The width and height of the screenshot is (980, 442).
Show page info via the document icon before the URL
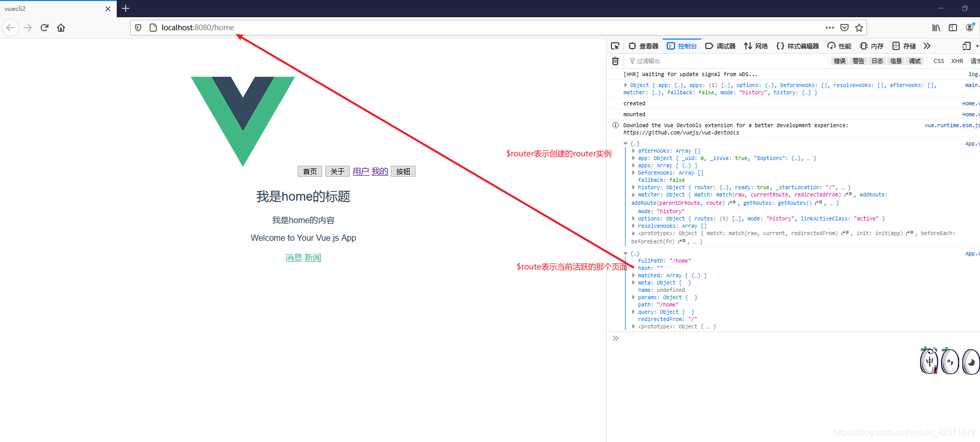point(153,28)
